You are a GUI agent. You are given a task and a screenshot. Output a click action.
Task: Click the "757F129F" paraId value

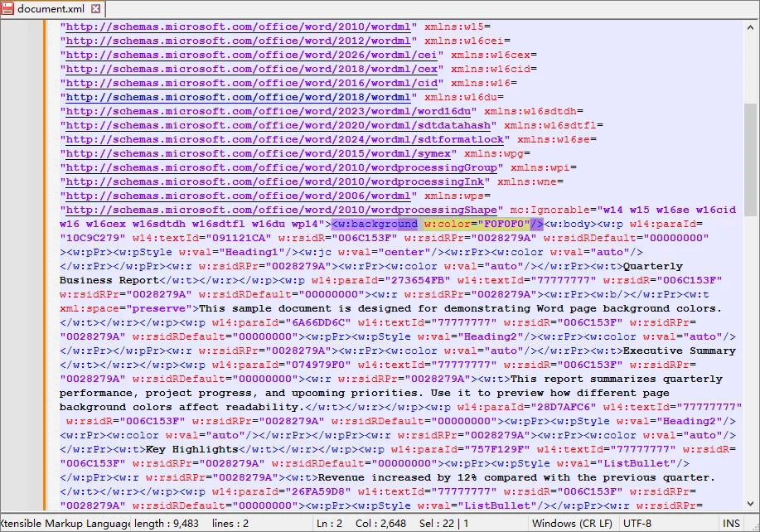tap(496, 448)
